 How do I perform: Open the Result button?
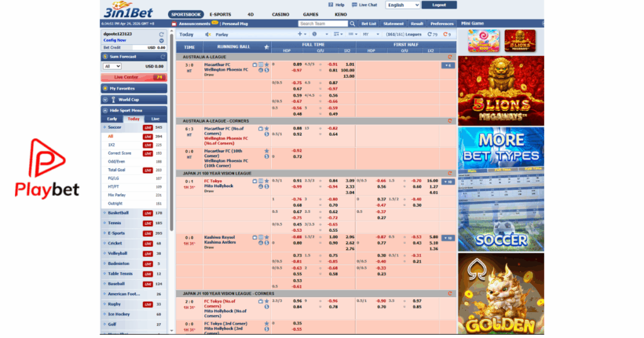click(x=417, y=24)
